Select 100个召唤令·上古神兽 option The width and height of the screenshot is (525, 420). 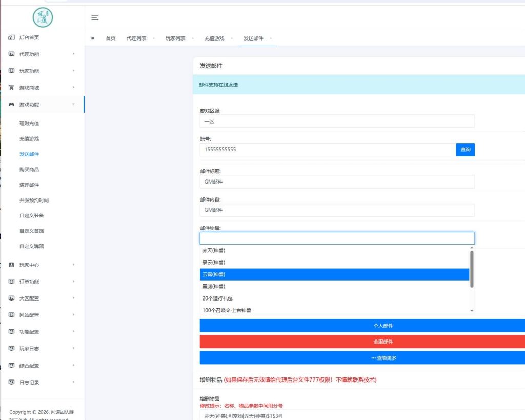[x=334, y=310]
